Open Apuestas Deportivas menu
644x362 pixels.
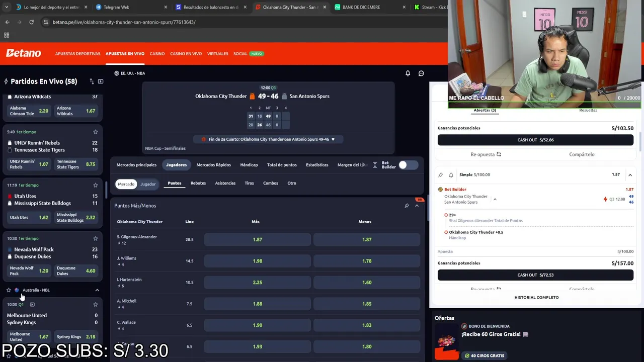click(x=77, y=53)
